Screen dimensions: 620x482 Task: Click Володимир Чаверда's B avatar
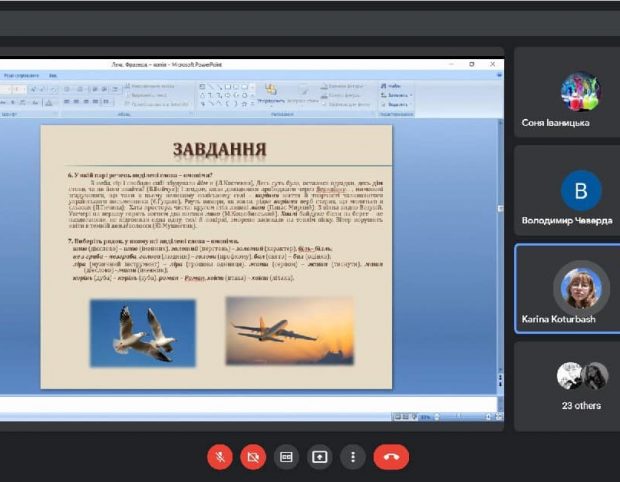(x=581, y=191)
